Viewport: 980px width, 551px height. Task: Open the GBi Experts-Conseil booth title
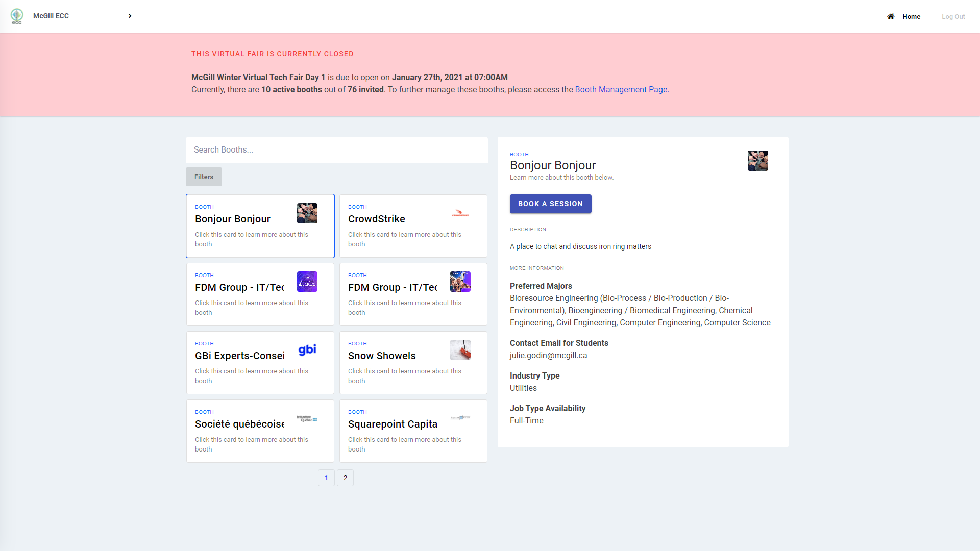[239, 356]
